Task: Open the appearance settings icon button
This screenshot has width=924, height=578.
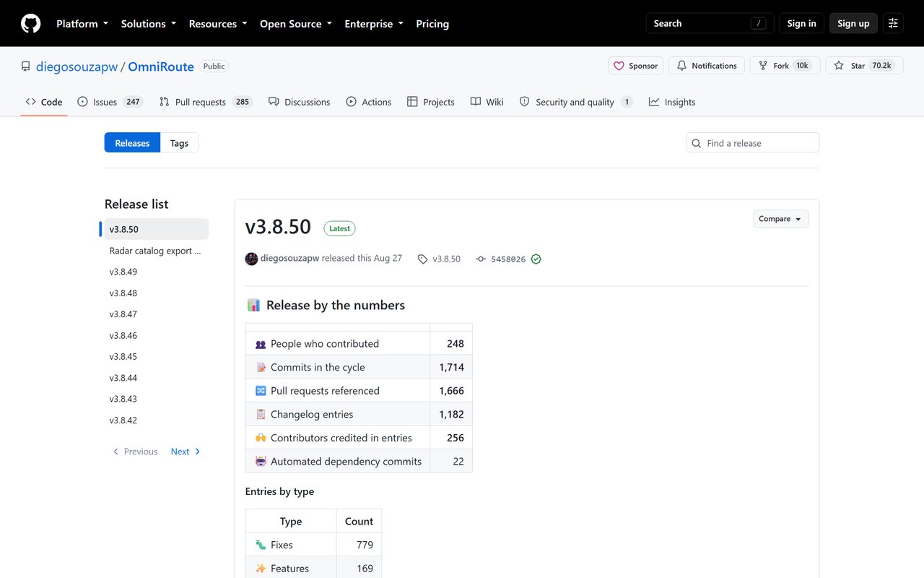Action: [x=893, y=23]
